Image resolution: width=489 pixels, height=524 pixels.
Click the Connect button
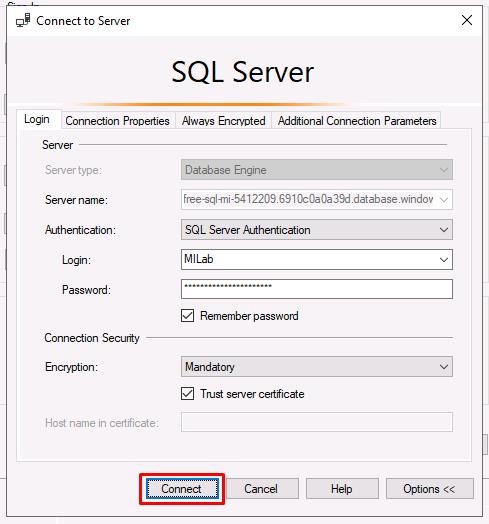coord(182,489)
